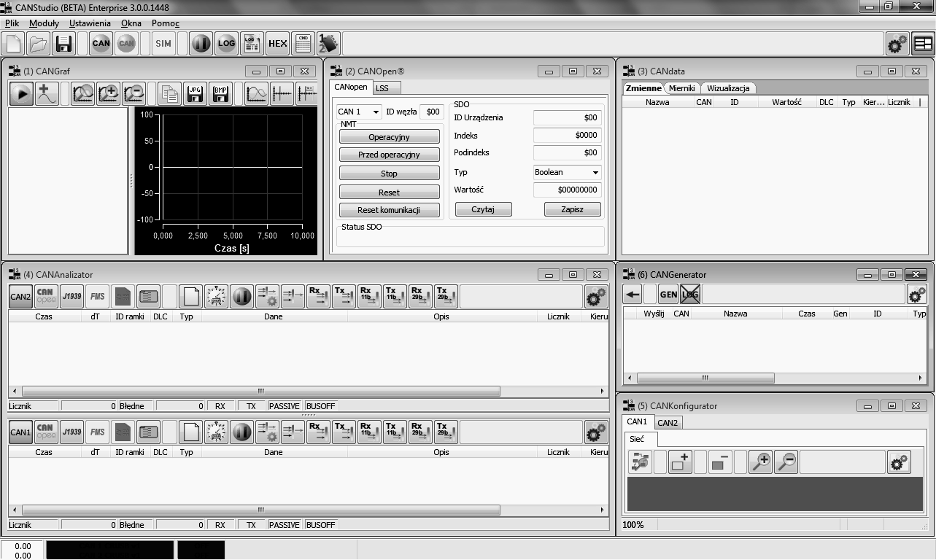Click the Przed operacyjny button

(x=389, y=155)
